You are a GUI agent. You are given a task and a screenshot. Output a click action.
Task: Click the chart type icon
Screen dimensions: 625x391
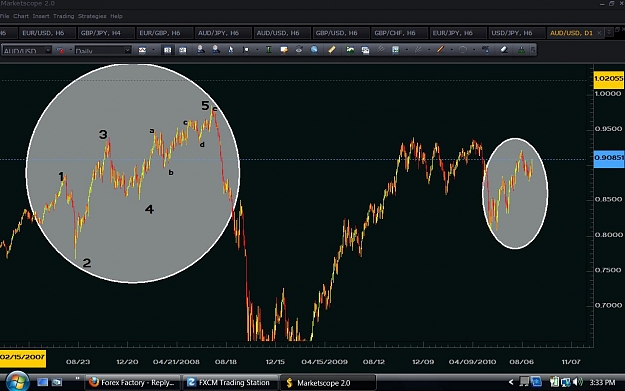pos(142,50)
